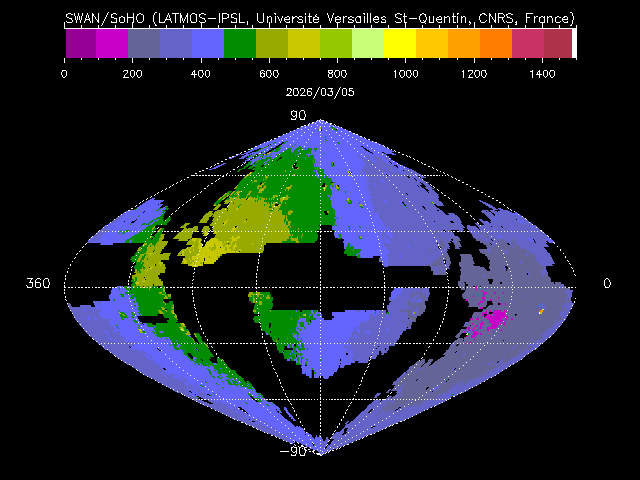Pick the magenta swatch in the color bar
Viewport: 640px width, 480px height.
pos(112,43)
